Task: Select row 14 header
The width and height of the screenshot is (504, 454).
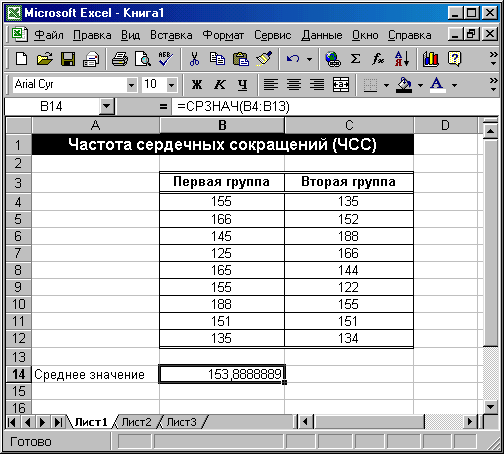Action: tap(19, 374)
